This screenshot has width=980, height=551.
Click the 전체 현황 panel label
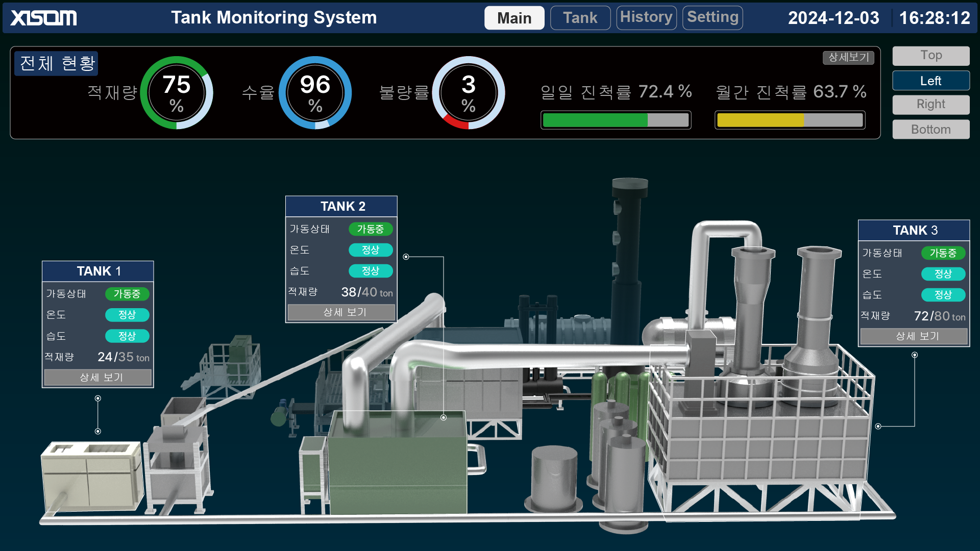(x=56, y=63)
